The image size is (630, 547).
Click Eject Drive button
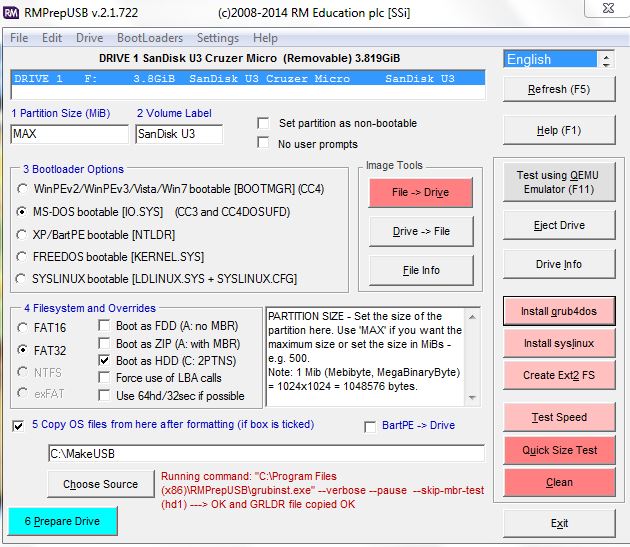559,225
